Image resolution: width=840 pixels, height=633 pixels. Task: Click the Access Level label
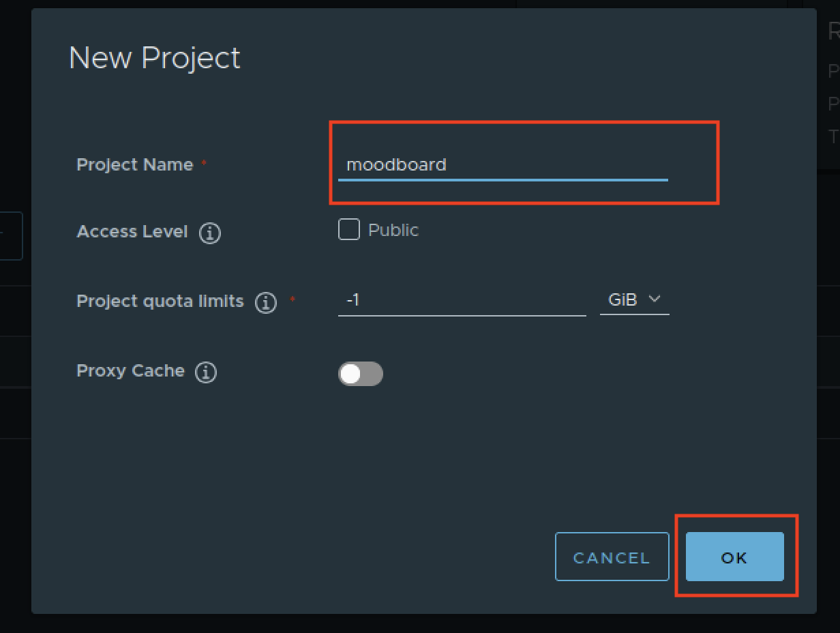132,232
